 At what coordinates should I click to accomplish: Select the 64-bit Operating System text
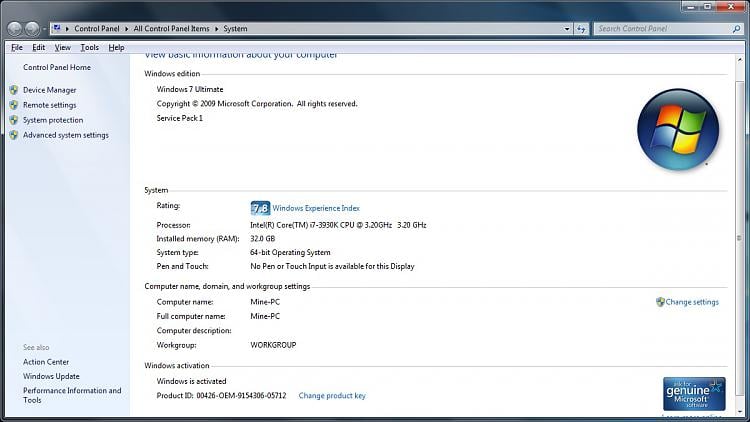(x=290, y=253)
